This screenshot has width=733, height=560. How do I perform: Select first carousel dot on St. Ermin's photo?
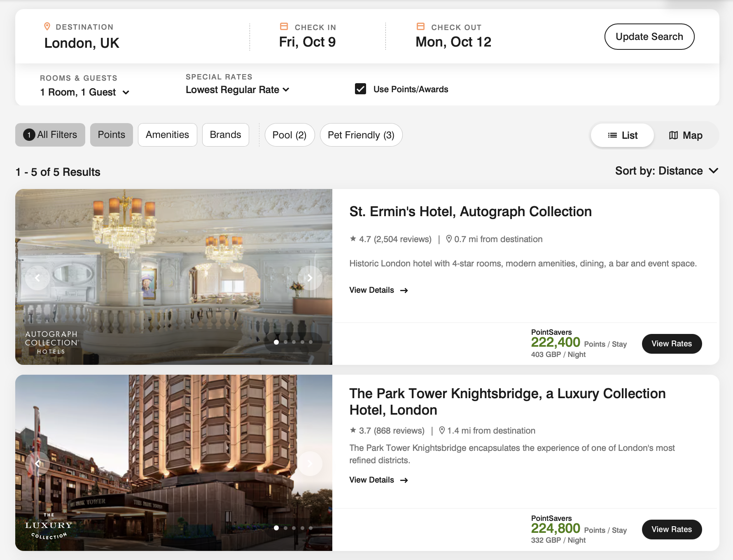coord(276,342)
